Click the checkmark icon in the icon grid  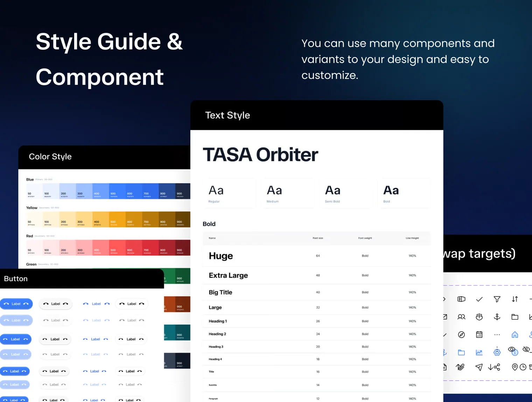coord(479,299)
